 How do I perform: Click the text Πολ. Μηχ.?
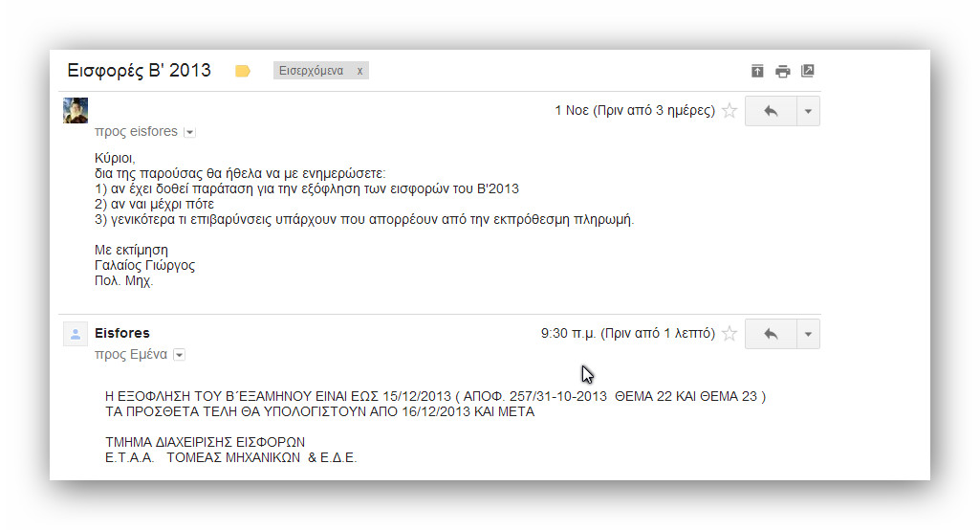point(123,281)
